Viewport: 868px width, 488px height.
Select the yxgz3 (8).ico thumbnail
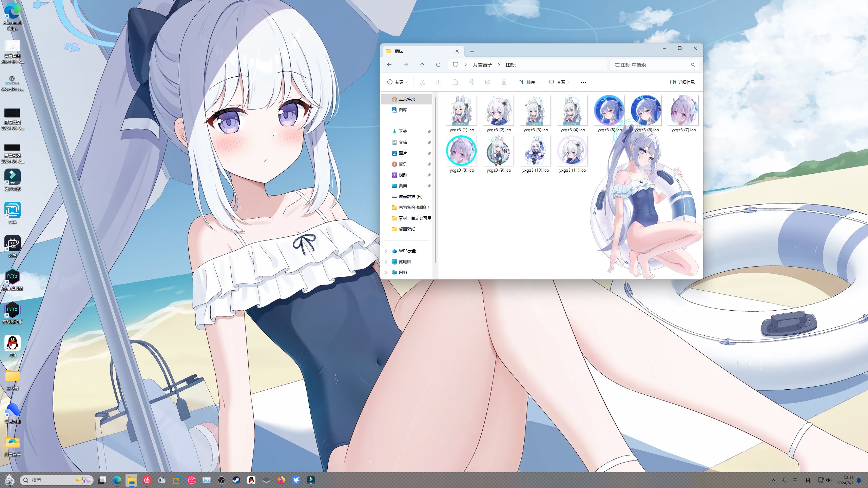point(461,151)
